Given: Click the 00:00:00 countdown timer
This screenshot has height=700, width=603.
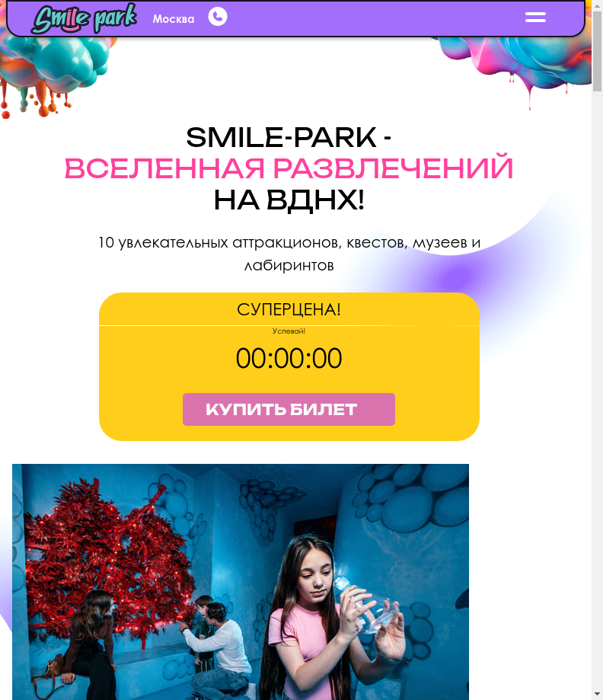Looking at the screenshot, I should click(x=289, y=358).
